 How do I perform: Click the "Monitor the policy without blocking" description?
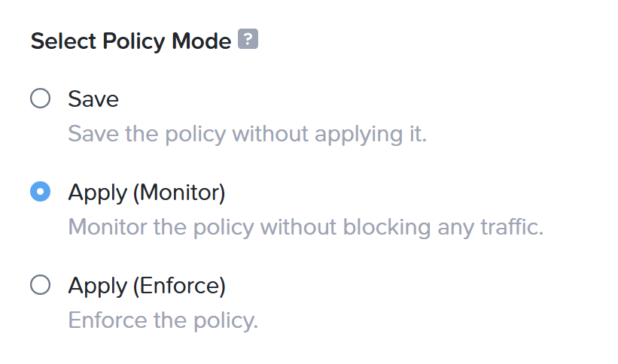249,227
